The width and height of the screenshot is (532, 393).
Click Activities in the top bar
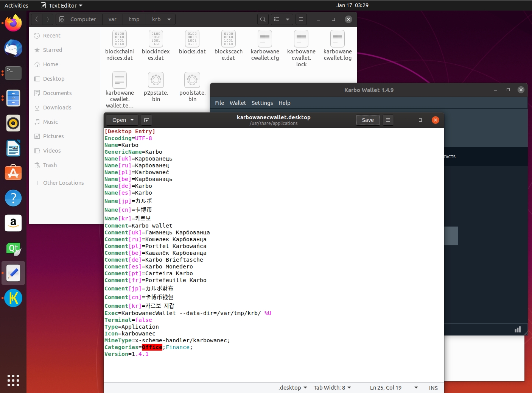(x=16, y=5)
